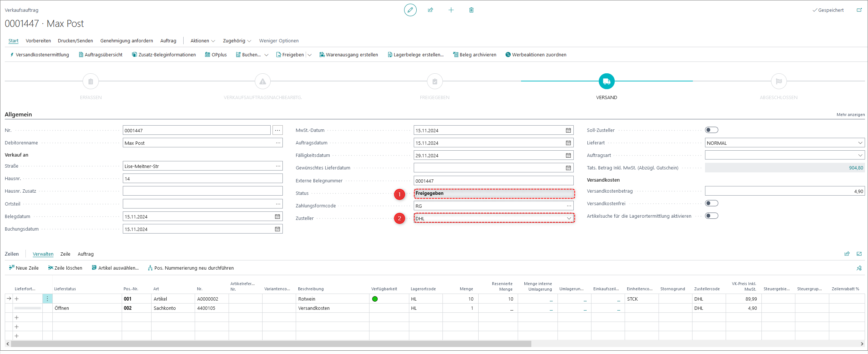868x354 pixels.
Task: Expand the Aktionen menu
Action: point(202,41)
